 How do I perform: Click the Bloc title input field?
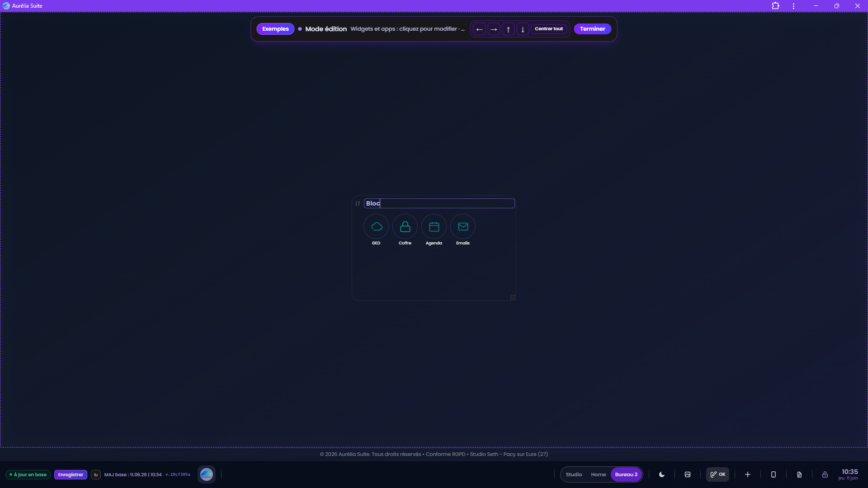tap(439, 203)
